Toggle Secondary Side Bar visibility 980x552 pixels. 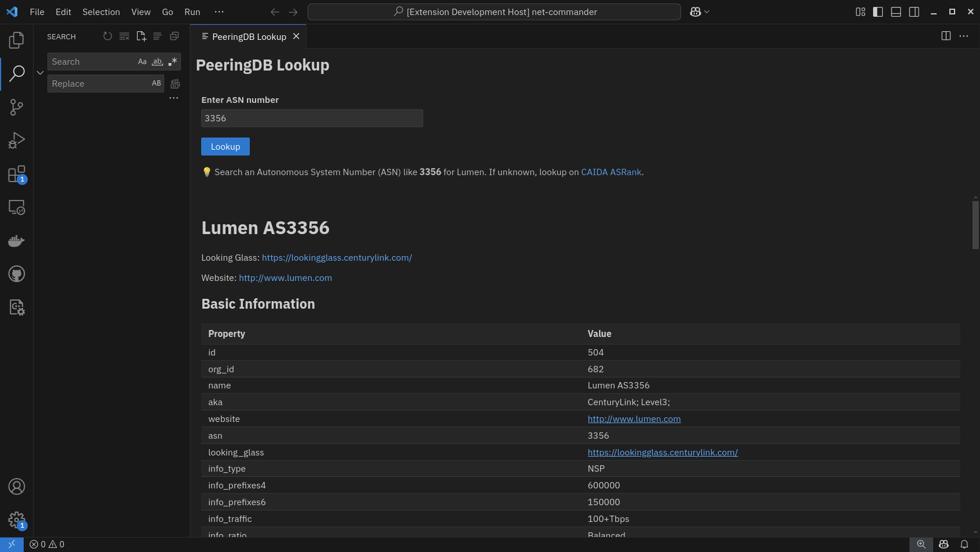(x=914, y=12)
